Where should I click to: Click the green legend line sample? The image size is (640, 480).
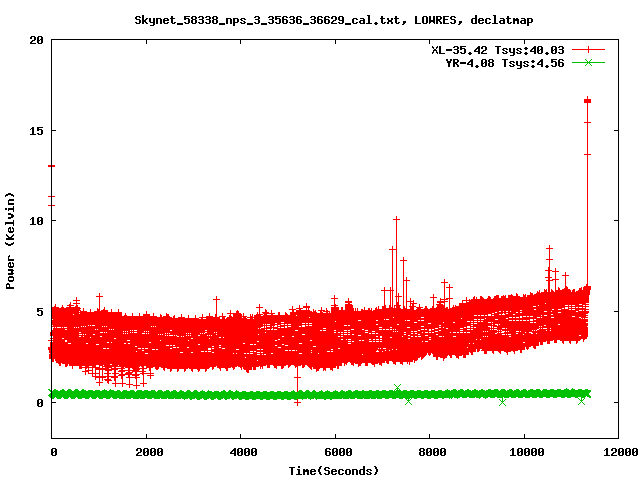[x=588, y=62]
